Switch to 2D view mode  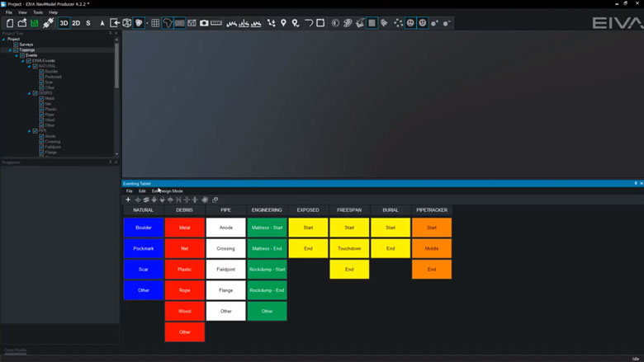point(76,23)
